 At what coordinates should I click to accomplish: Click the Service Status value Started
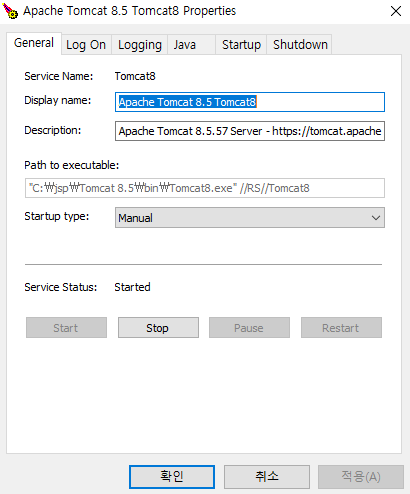click(x=132, y=287)
